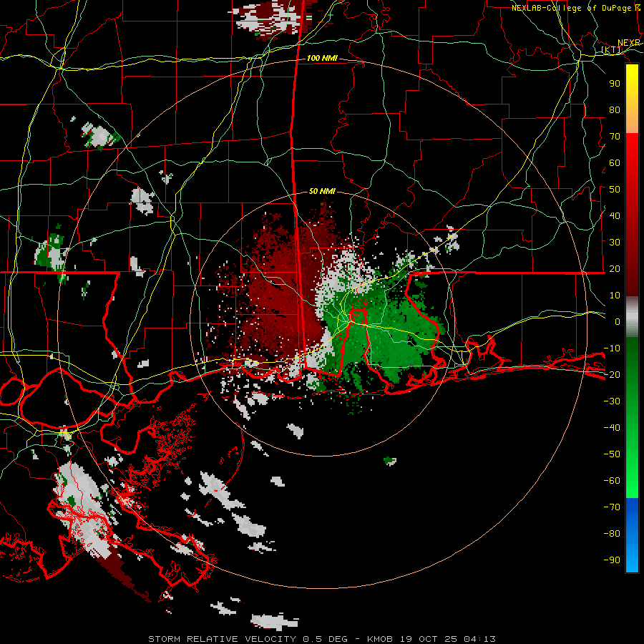Click the "-40" value on the velocity scale
Image resolution: width=644 pixels, height=644 pixels.
point(612,428)
